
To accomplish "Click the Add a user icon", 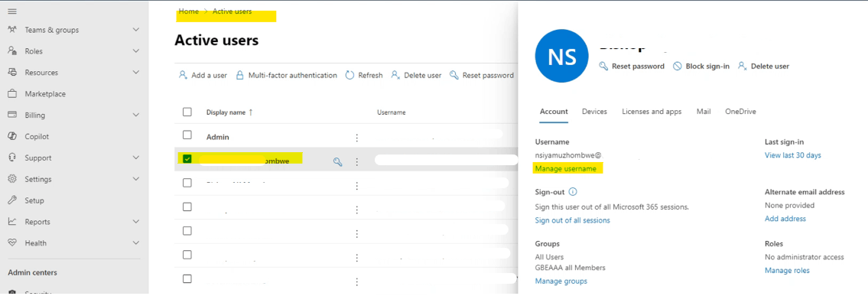I will tap(183, 75).
